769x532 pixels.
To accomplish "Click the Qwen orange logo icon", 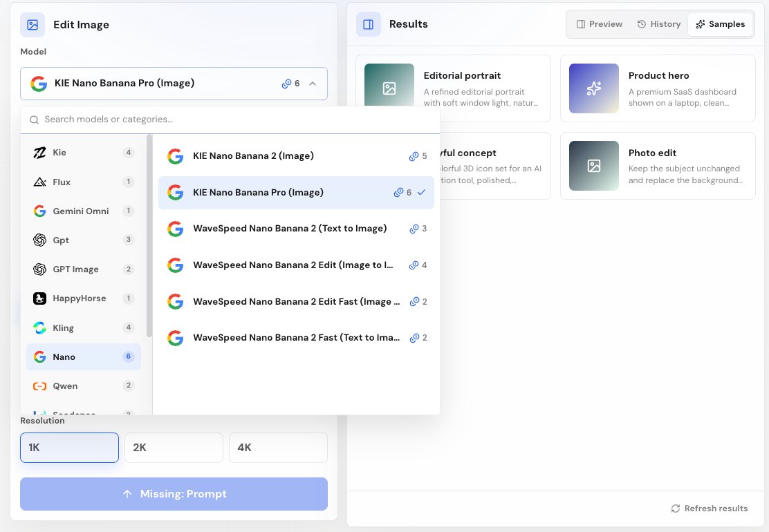I will click(x=39, y=386).
